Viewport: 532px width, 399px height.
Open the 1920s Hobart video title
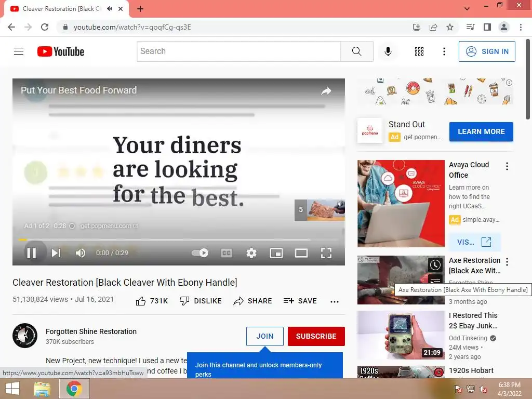(x=471, y=370)
